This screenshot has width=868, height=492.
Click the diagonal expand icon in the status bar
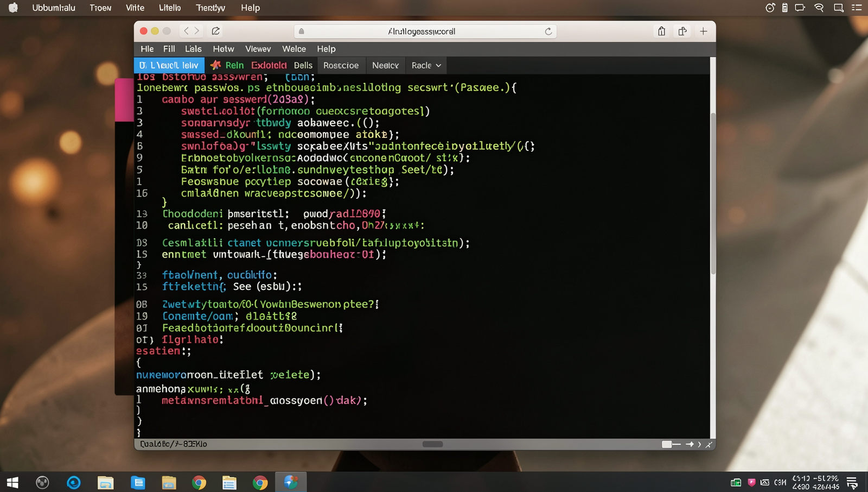pyautogui.click(x=709, y=444)
